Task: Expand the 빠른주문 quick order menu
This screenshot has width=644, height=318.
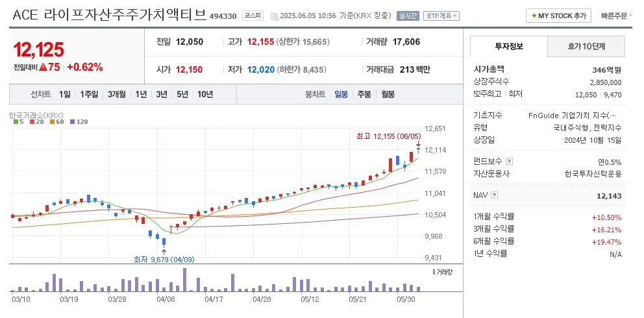Action: tap(617, 16)
